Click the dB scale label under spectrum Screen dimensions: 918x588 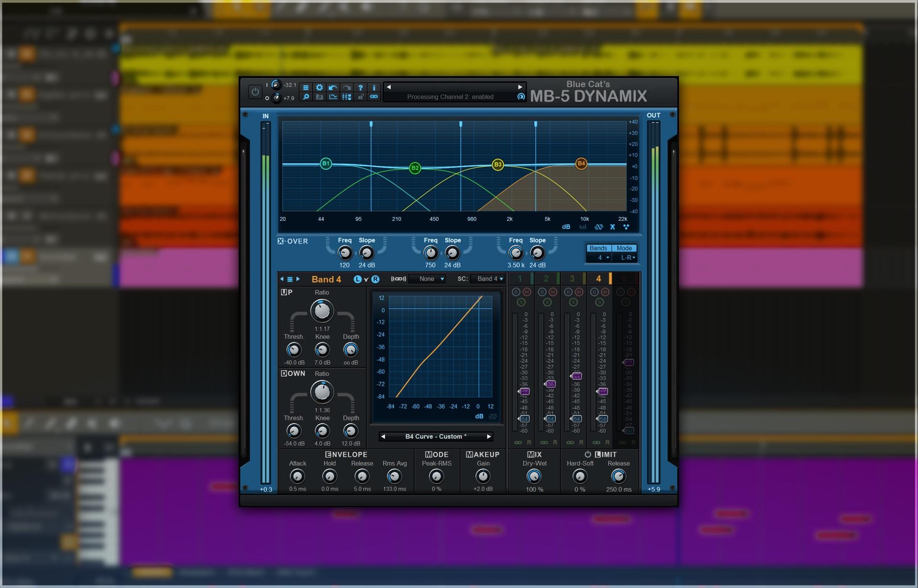pos(566,227)
